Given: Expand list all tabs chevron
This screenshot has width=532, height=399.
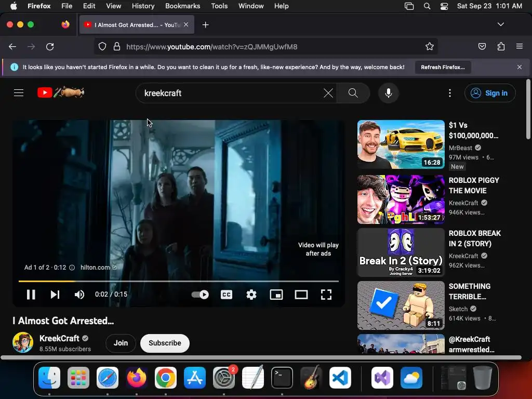Looking at the screenshot, I should click(x=500, y=24).
